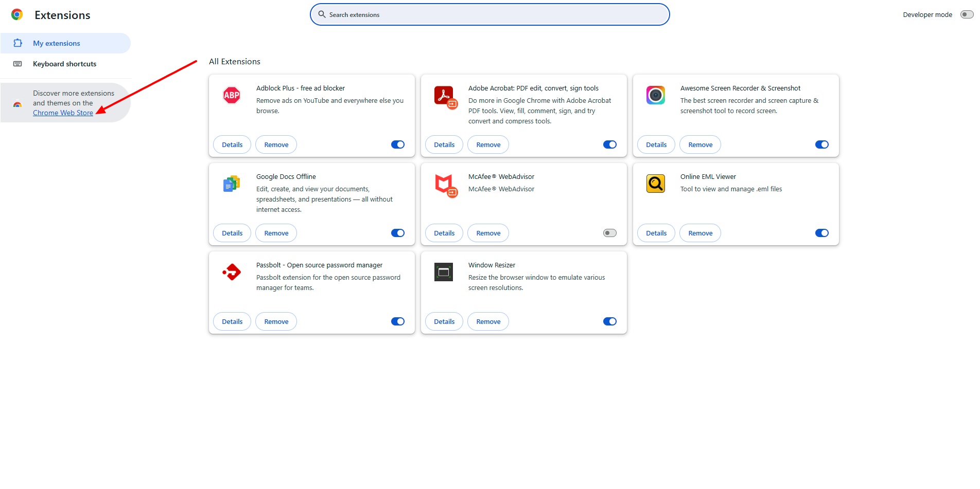Click the Online EML Viewer magnifier icon

(x=655, y=184)
